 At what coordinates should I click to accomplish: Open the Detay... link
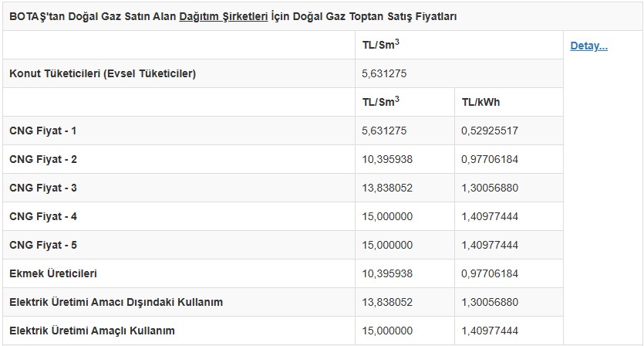588,46
